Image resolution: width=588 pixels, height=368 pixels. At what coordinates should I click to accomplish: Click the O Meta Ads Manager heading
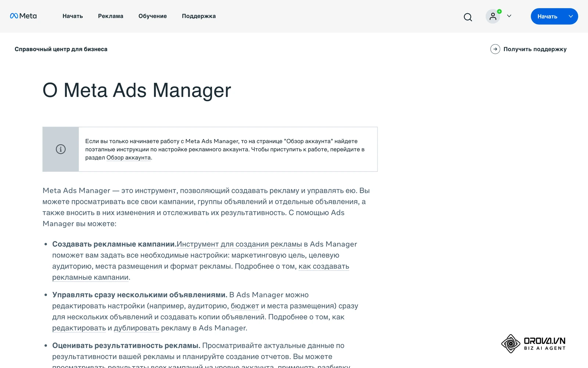(x=137, y=90)
